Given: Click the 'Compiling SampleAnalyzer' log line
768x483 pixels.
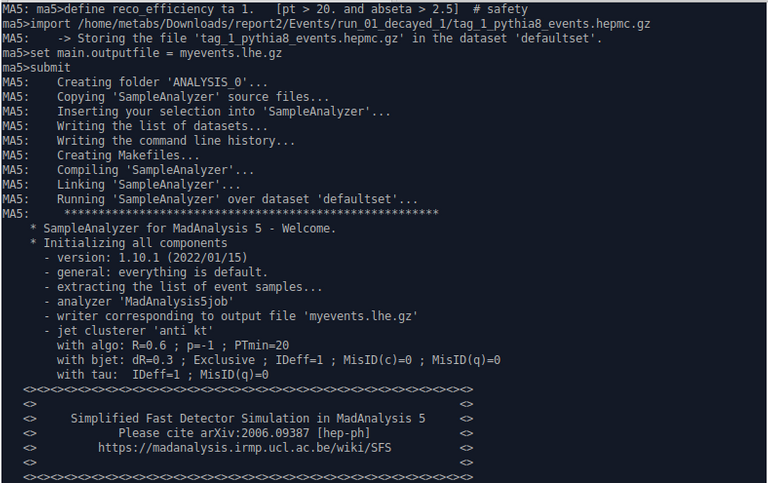Looking at the screenshot, I should [155, 170].
